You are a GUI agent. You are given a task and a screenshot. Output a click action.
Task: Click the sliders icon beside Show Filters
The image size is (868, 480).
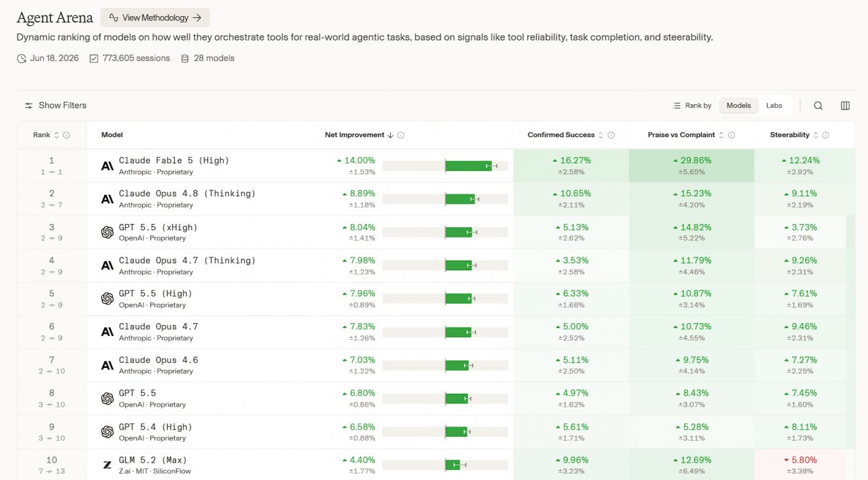pyautogui.click(x=29, y=106)
